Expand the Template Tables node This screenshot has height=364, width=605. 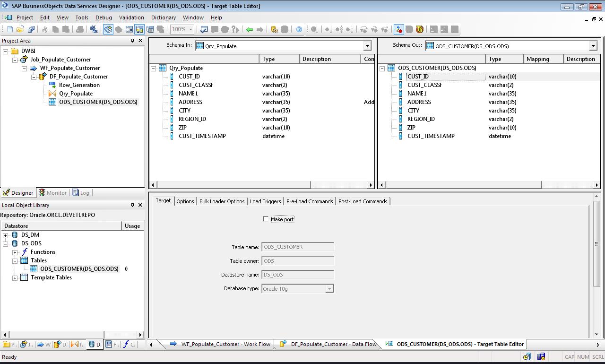(15, 277)
